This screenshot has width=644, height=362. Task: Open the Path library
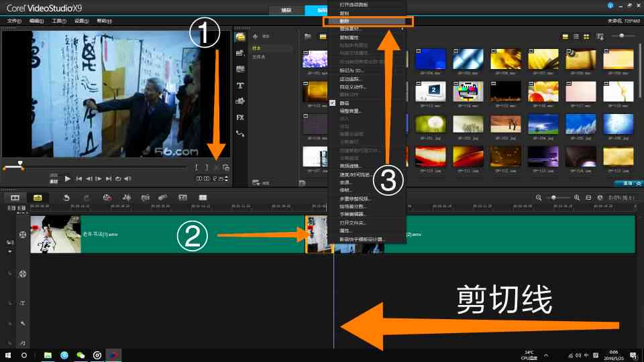click(240, 134)
